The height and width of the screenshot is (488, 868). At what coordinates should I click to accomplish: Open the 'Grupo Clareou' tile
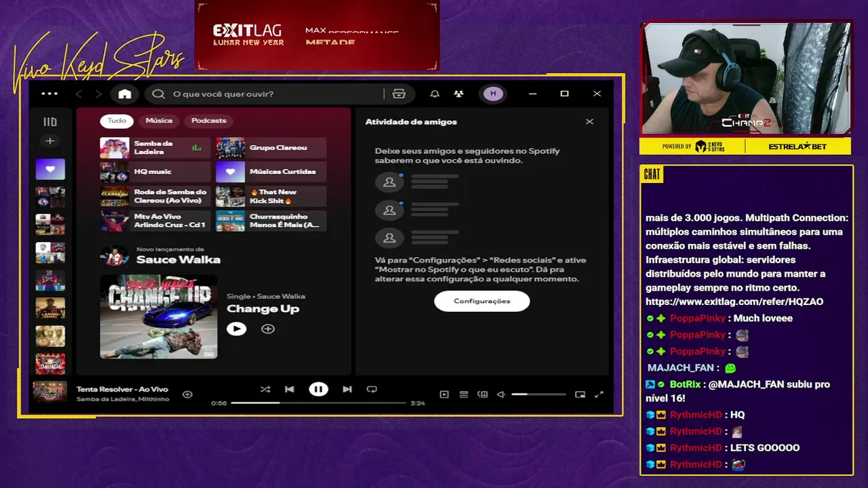pyautogui.click(x=271, y=148)
